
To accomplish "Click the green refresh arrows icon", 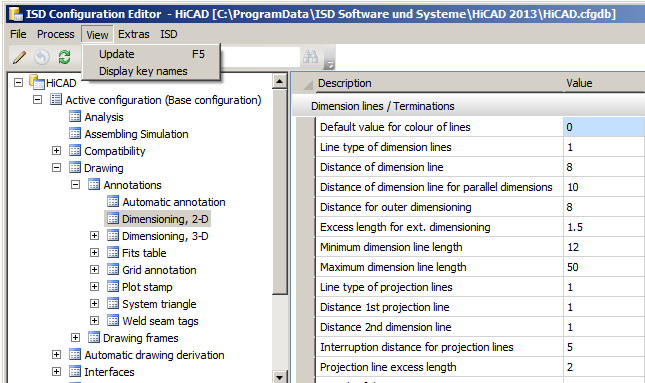I will pyautogui.click(x=64, y=57).
